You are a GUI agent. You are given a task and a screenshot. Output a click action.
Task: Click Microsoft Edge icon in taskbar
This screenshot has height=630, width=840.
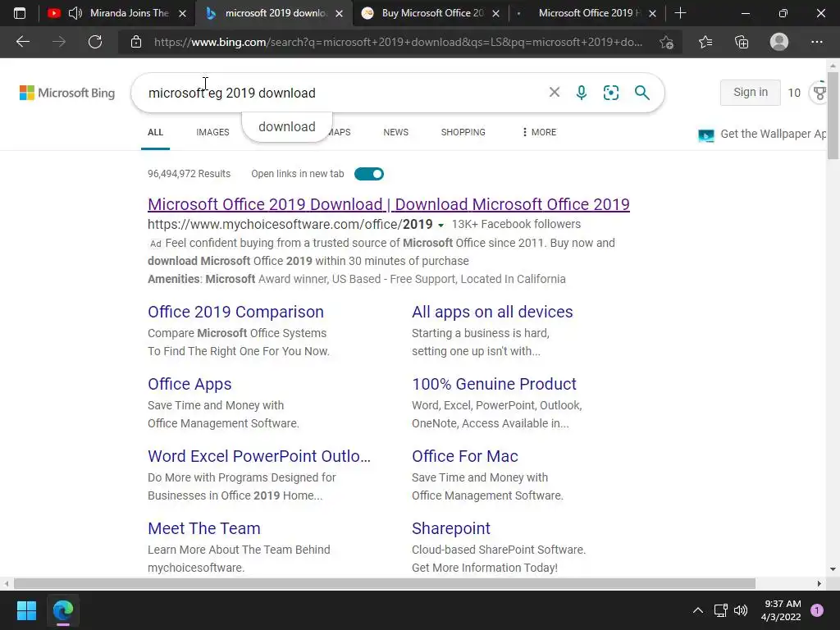(62, 610)
